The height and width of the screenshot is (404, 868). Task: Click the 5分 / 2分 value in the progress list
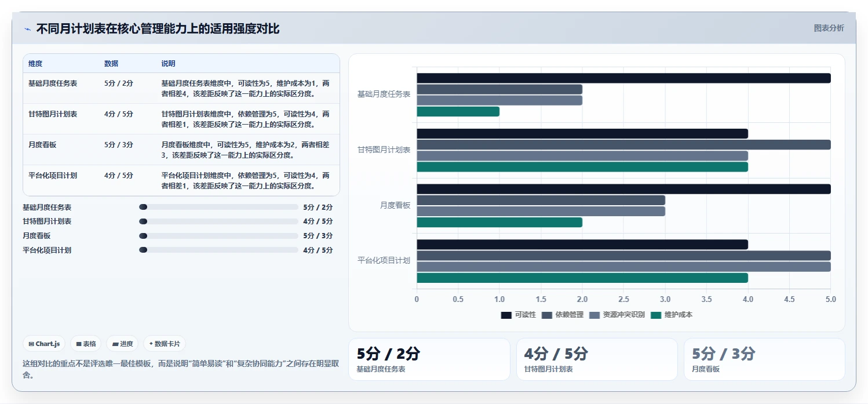click(x=318, y=207)
